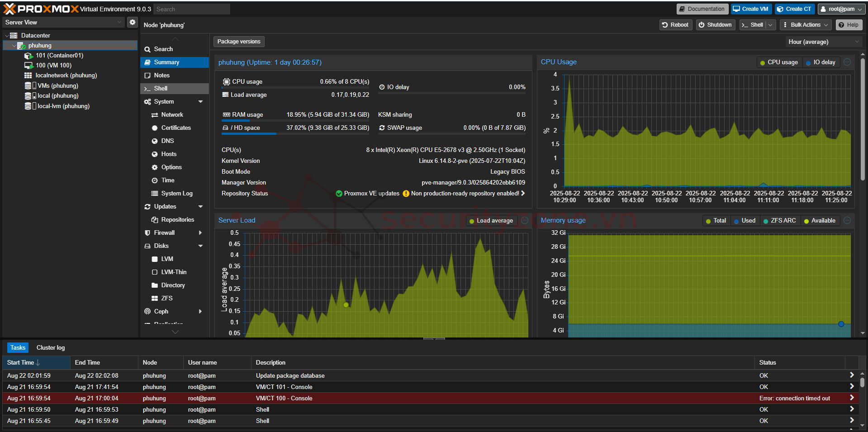
Task: Click the Package versions button
Action: point(239,42)
